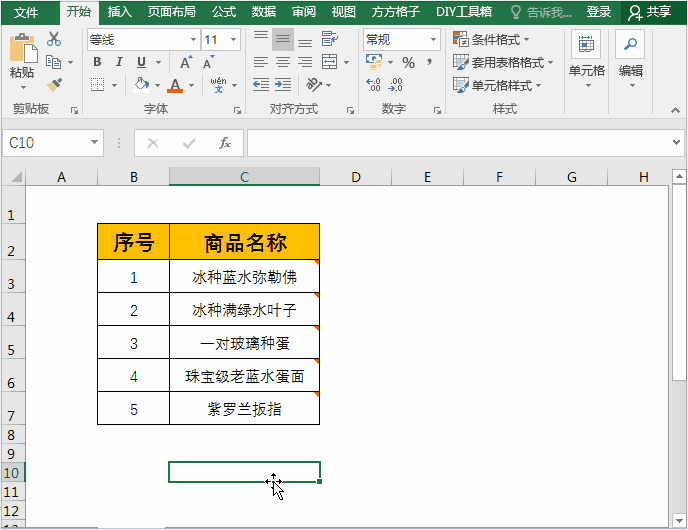Open the 字体 font dialog launcher
The width and height of the screenshot is (688, 530).
(237, 111)
